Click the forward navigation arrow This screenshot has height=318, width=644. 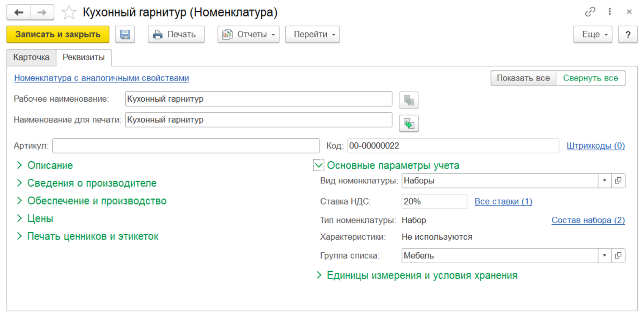(x=42, y=12)
